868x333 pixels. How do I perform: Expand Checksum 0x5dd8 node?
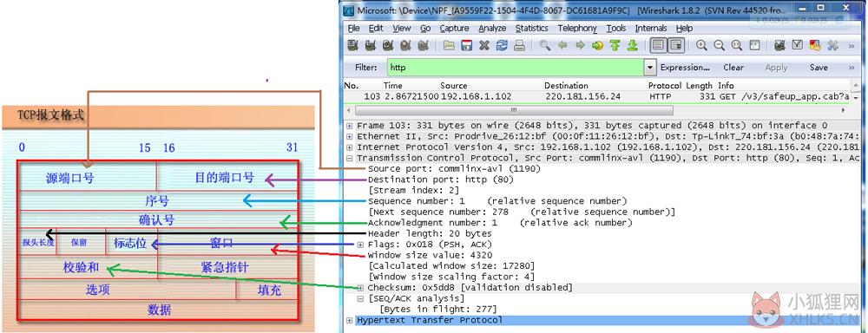pos(360,288)
